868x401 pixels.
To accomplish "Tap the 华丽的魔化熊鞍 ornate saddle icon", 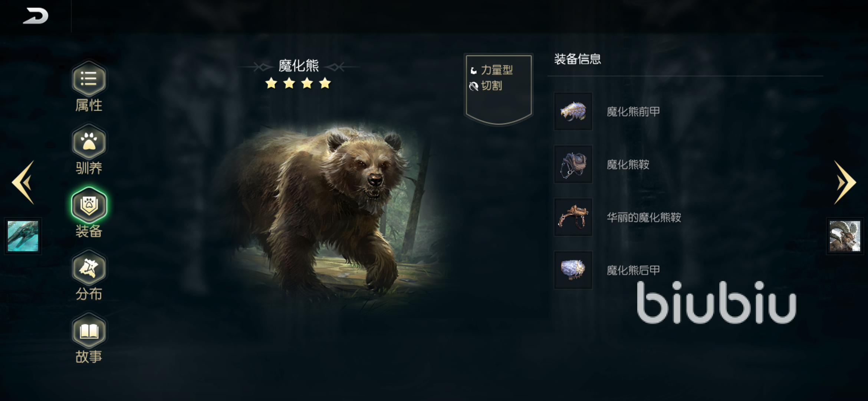I will tap(573, 217).
